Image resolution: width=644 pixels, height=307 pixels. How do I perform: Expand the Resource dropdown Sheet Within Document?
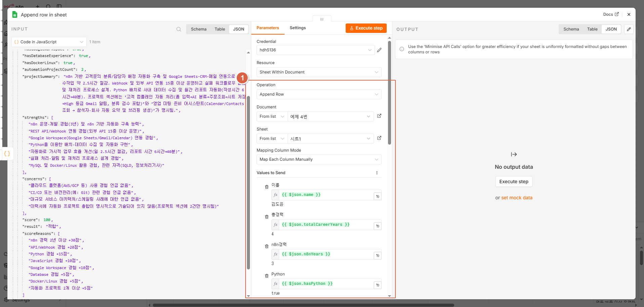click(x=319, y=72)
